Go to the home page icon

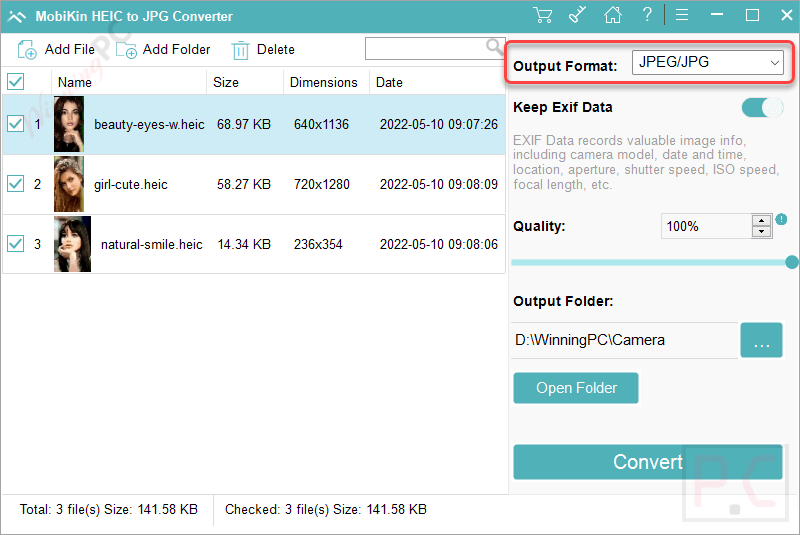[x=613, y=15]
